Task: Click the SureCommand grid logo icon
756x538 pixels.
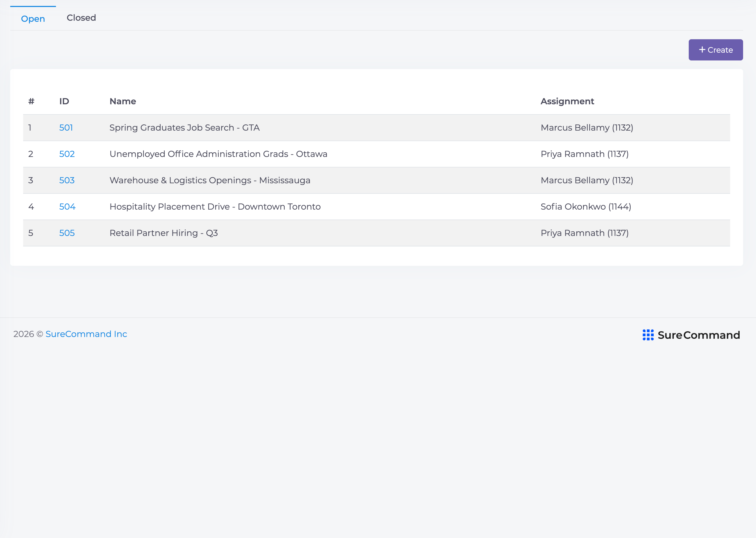Action: (648, 335)
